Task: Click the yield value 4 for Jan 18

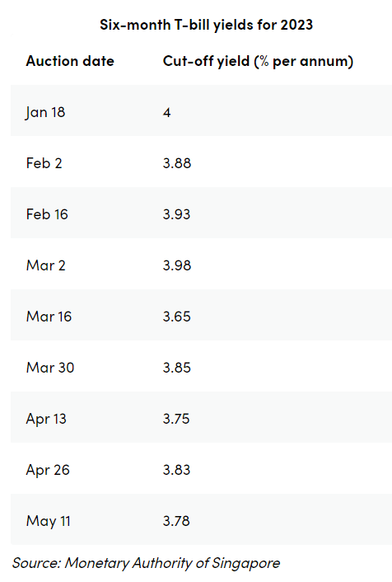Action: click(166, 112)
